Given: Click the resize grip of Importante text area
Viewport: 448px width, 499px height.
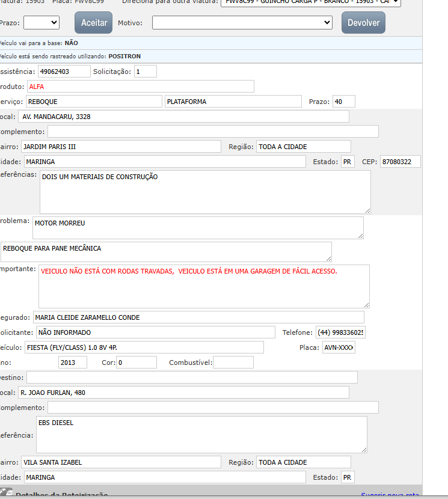Looking at the screenshot, I should pyautogui.click(x=366, y=305).
